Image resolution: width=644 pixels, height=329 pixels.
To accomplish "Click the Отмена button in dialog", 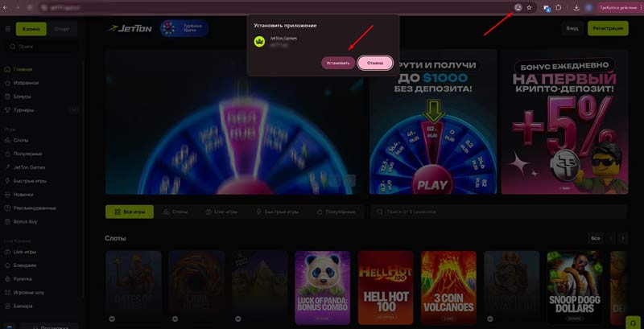I will pos(375,64).
